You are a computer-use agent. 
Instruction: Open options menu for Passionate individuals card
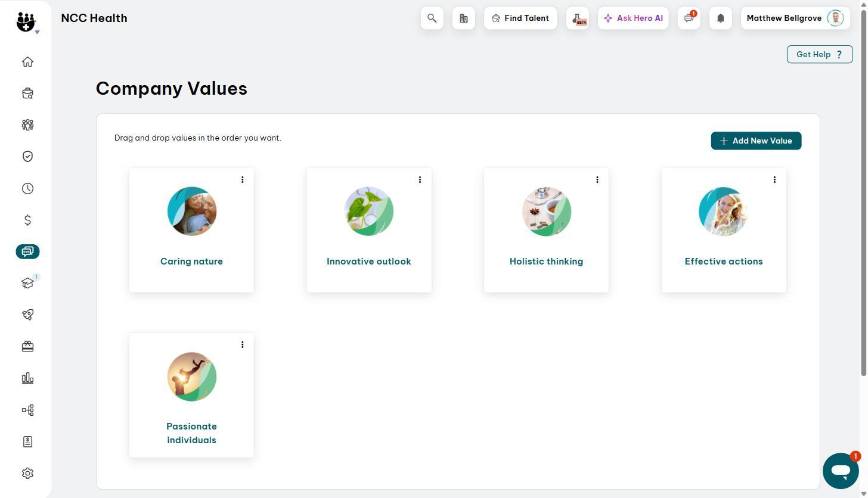click(x=242, y=345)
